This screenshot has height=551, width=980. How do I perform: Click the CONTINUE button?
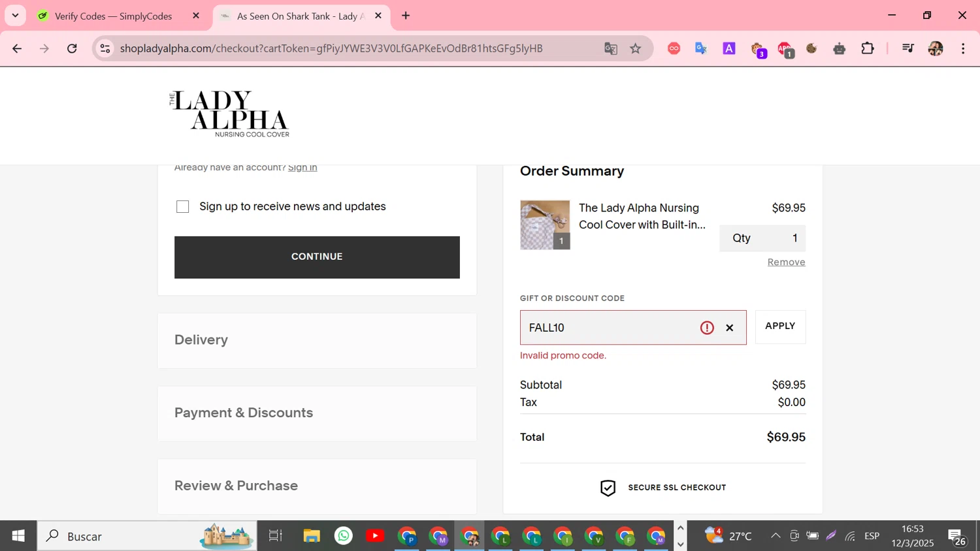click(x=317, y=257)
